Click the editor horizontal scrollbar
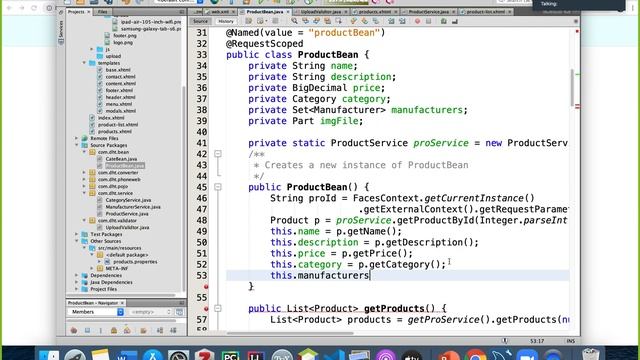Screen dimensions: 640x360 point(290,333)
